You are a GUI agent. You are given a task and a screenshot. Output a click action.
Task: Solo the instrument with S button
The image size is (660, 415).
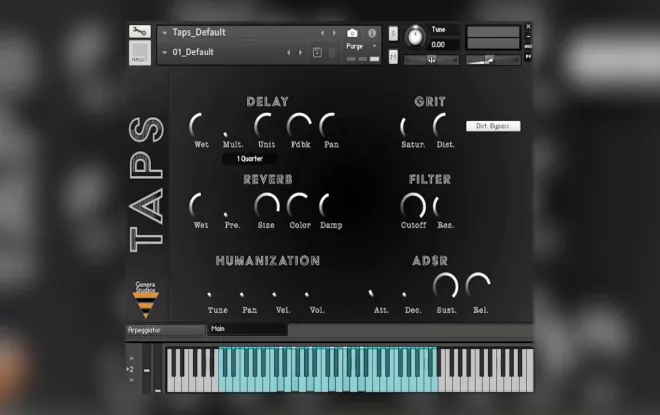point(393,34)
